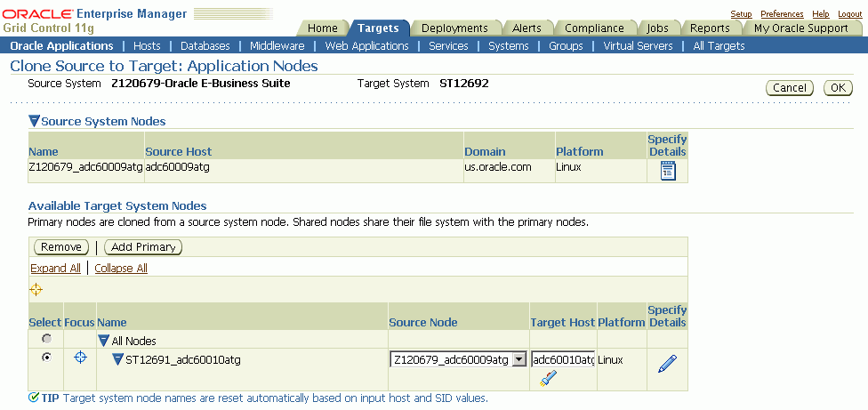Click focus crosshair icon in ST12691_adc60010atg row
The height and width of the screenshot is (410, 868).
(80, 358)
